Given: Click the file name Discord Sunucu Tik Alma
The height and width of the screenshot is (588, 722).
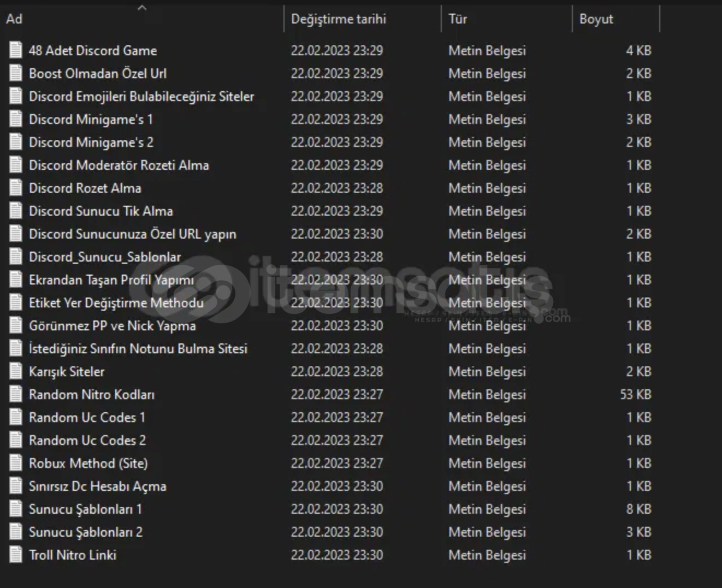Looking at the screenshot, I should (101, 211).
